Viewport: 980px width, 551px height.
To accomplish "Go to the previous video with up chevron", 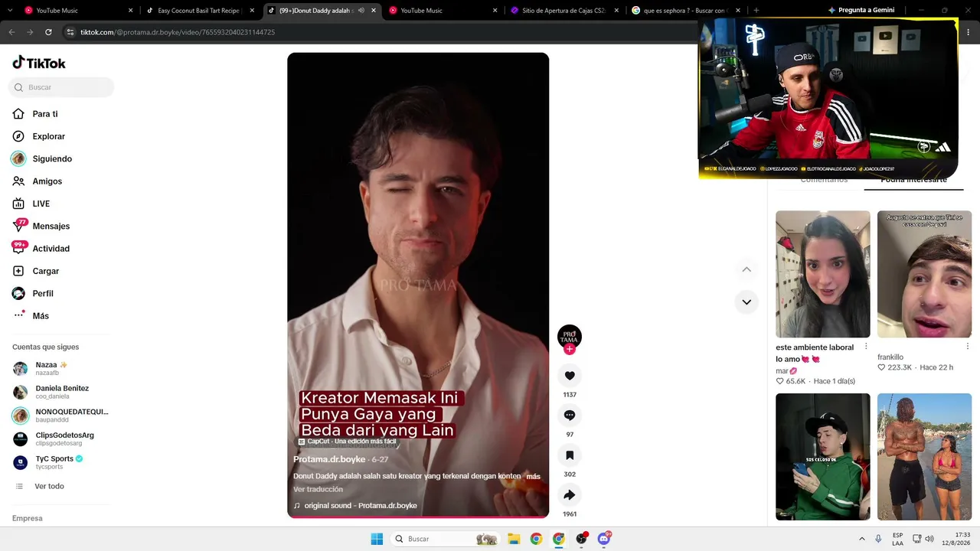I will (x=746, y=269).
